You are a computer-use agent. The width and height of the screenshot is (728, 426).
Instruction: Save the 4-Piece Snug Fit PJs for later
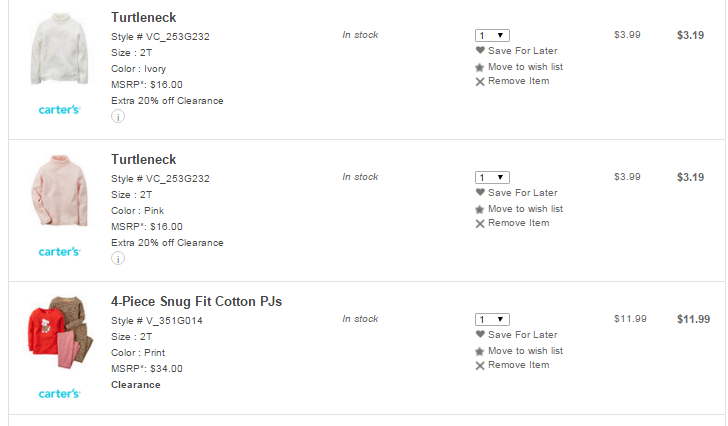tap(522, 334)
